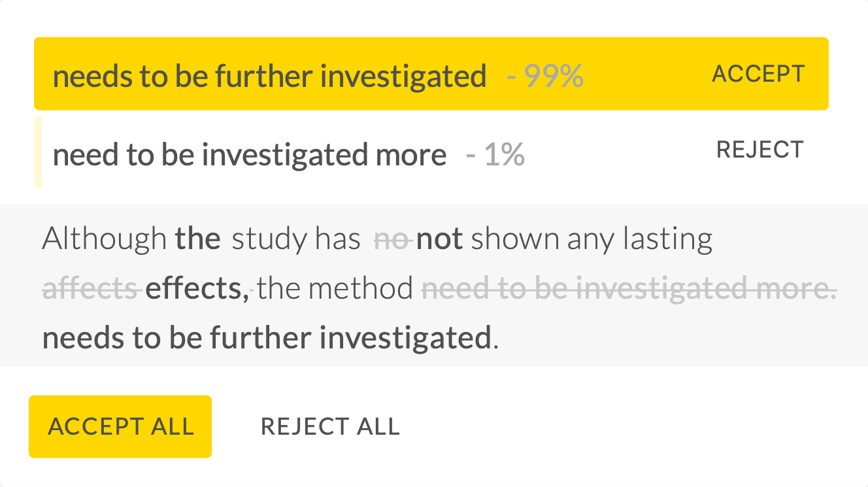Click the pale yellow bar beside second suggestion

click(38, 152)
